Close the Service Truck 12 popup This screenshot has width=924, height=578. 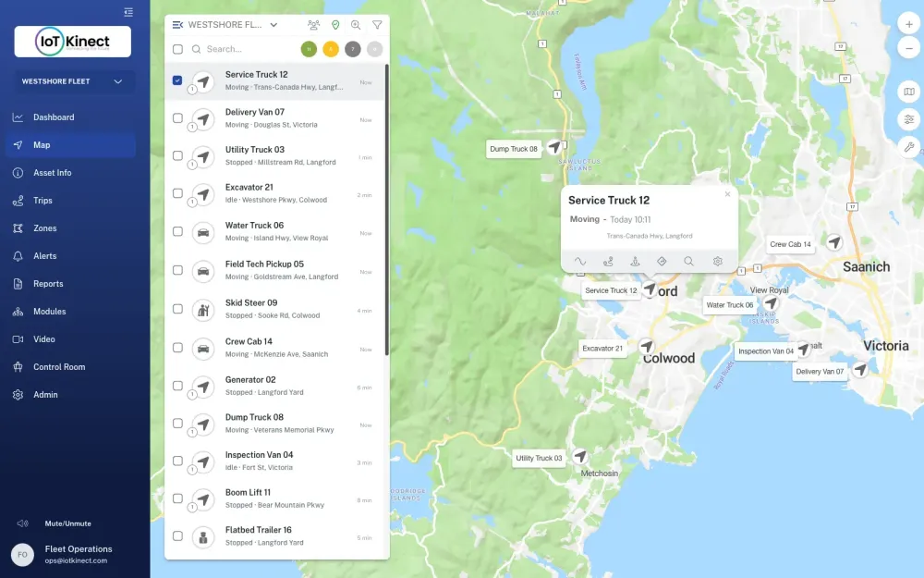click(727, 194)
